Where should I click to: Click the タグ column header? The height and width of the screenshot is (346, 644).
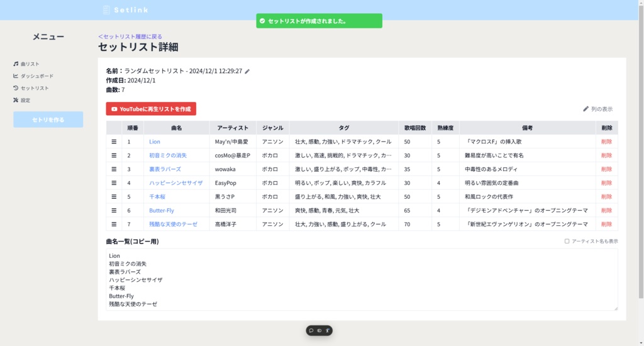(344, 128)
